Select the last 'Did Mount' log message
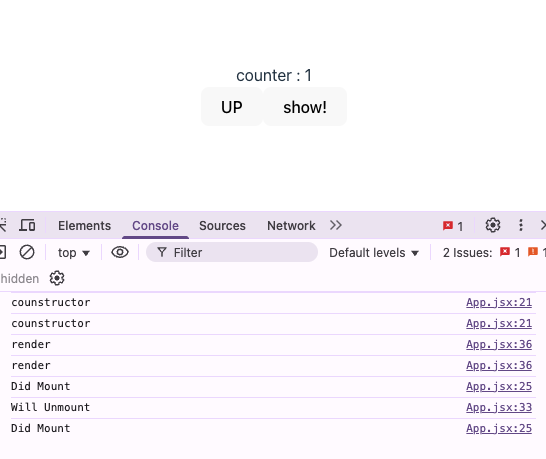 click(41, 428)
